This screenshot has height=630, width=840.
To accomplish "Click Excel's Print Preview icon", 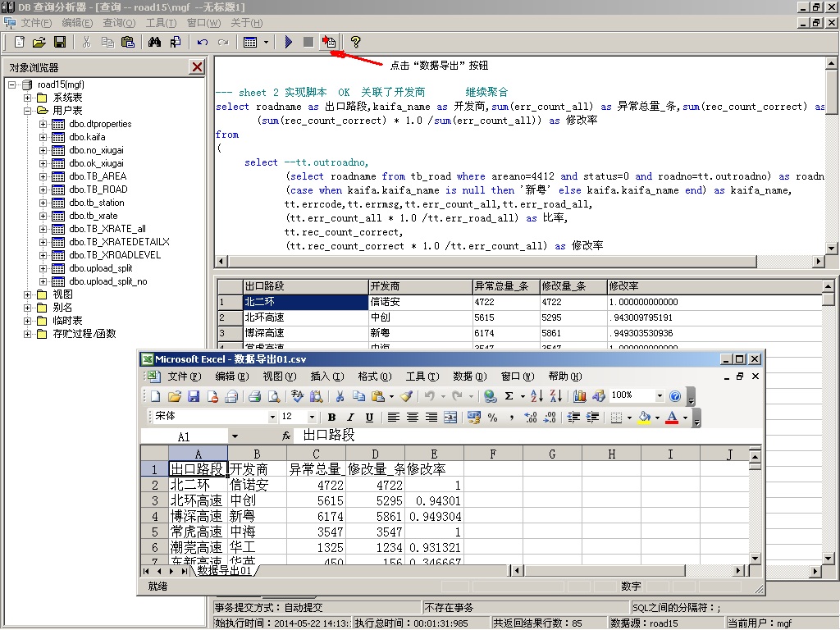I will pyautogui.click(x=274, y=396).
